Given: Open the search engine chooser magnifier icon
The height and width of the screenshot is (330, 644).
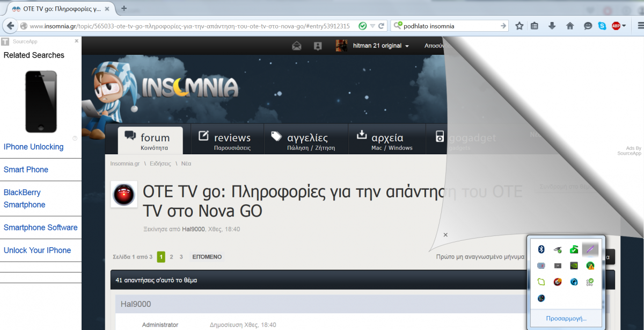Looking at the screenshot, I should pos(398,26).
